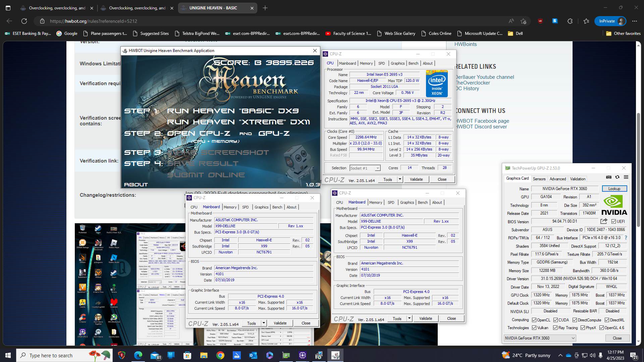This screenshot has height=362, width=644.
Task: Switch to Validation tab in GPU-Z
Action: [578, 179]
